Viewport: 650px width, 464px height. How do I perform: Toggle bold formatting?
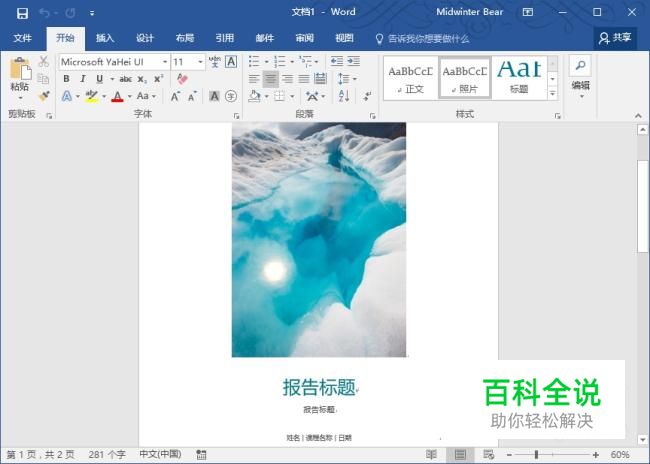66,79
